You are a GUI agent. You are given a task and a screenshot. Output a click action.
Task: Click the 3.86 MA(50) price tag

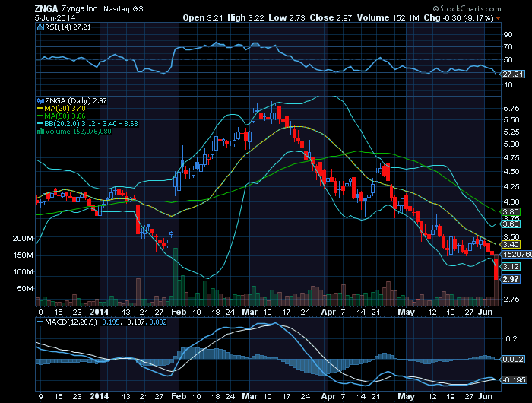pyautogui.click(x=511, y=212)
